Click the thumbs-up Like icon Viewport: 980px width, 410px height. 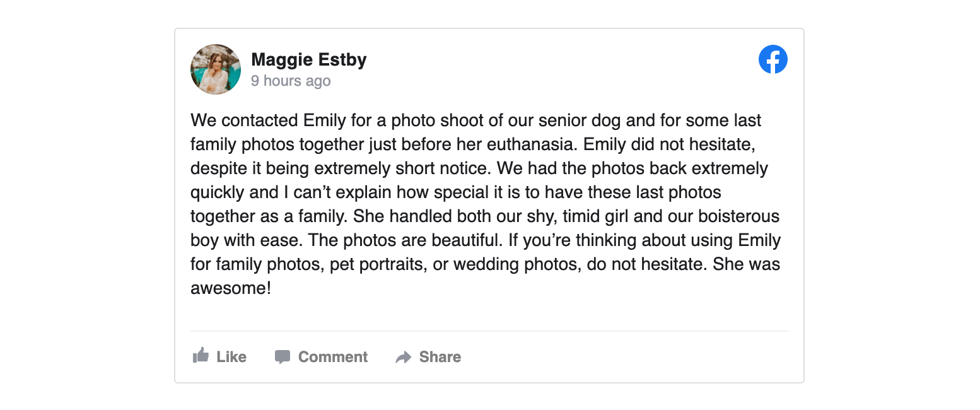201,356
